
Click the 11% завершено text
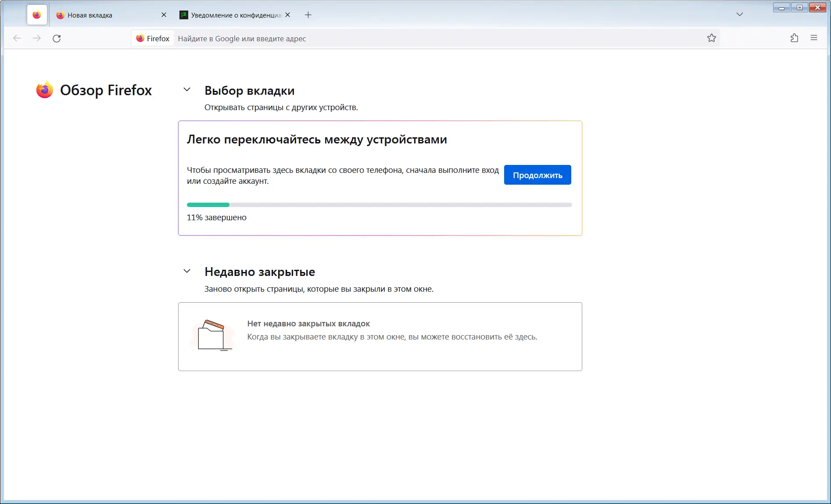217,218
